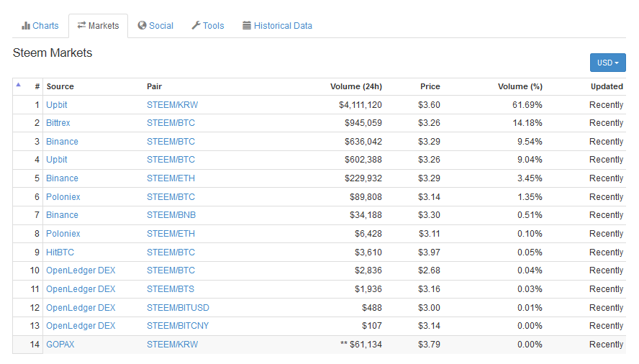Click the calendar icon beside Historical Data

coord(247,25)
